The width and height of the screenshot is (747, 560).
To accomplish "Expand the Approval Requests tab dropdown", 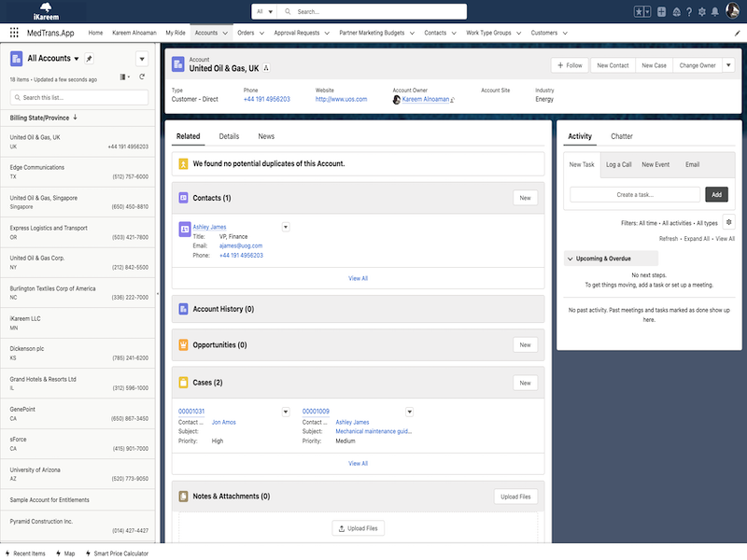I will (x=327, y=33).
